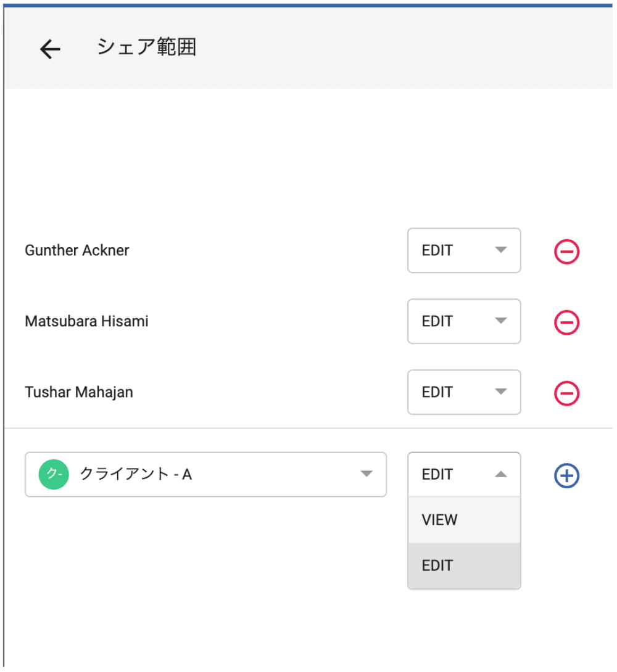Viewport: 617px width, 672px height.
Task: Click the blue plus icon to add クライアント - A
Action: click(566, 475)
